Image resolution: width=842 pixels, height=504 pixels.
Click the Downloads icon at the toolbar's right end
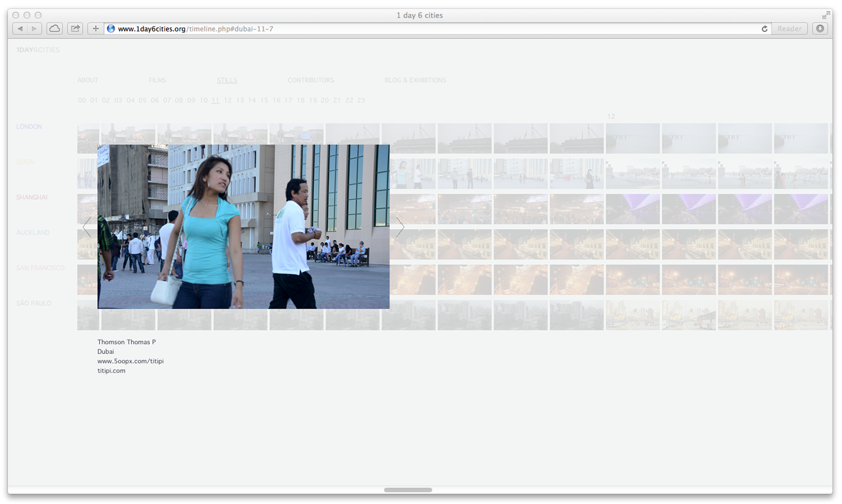click(820, 29)
